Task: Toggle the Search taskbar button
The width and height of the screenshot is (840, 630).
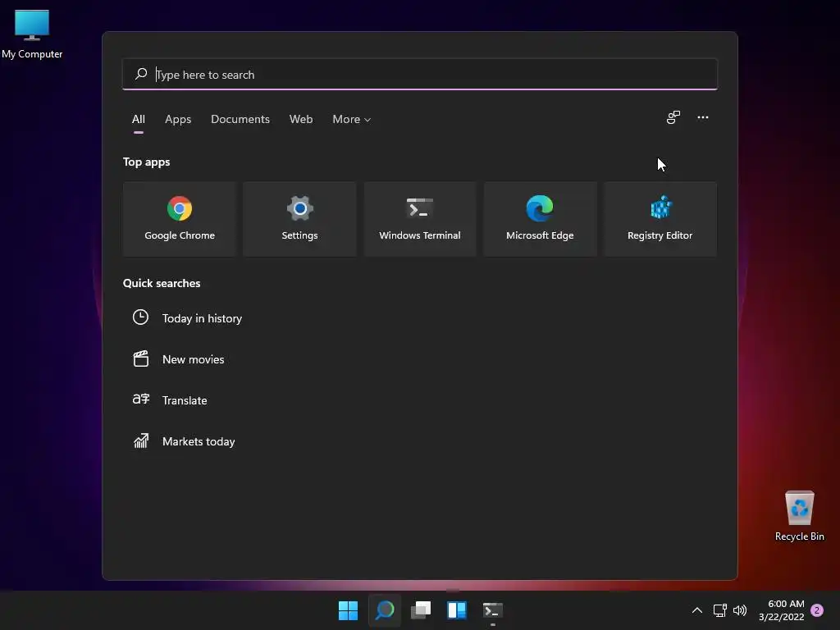Action: 385,610
